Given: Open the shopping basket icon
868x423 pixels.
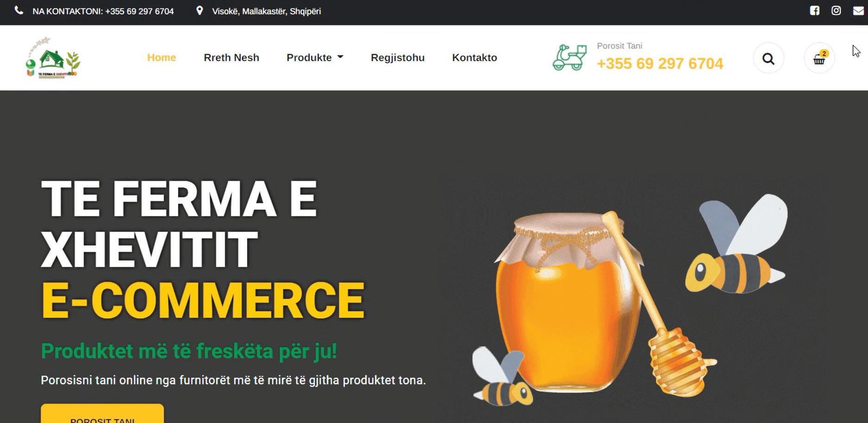Looking at the screenshot, I should click(x=819, y=58).
